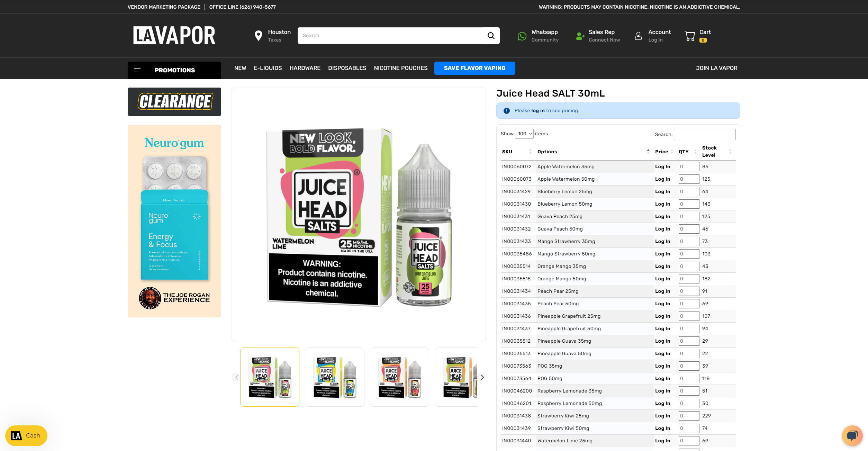Click QTY field for Pineapple Guava 35mg

click(689, 341)
